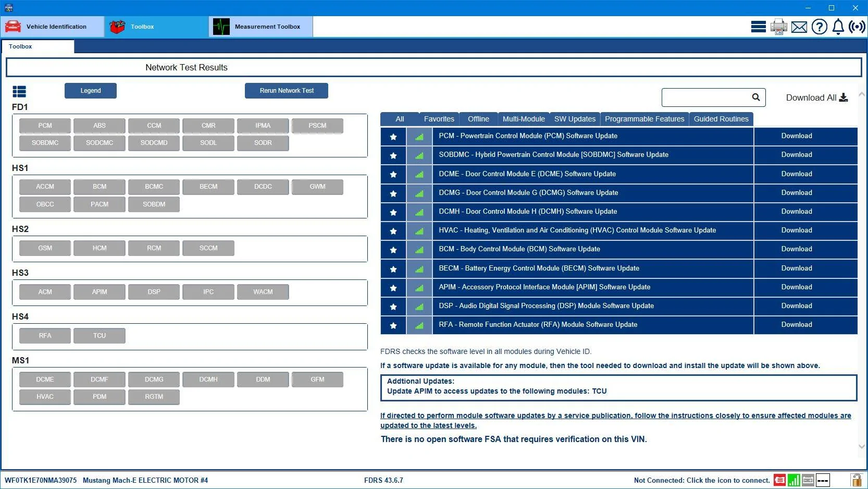Toggle star on APIM Software Update row
This screenshot has width=868, height=489.
tap(393, 288)
